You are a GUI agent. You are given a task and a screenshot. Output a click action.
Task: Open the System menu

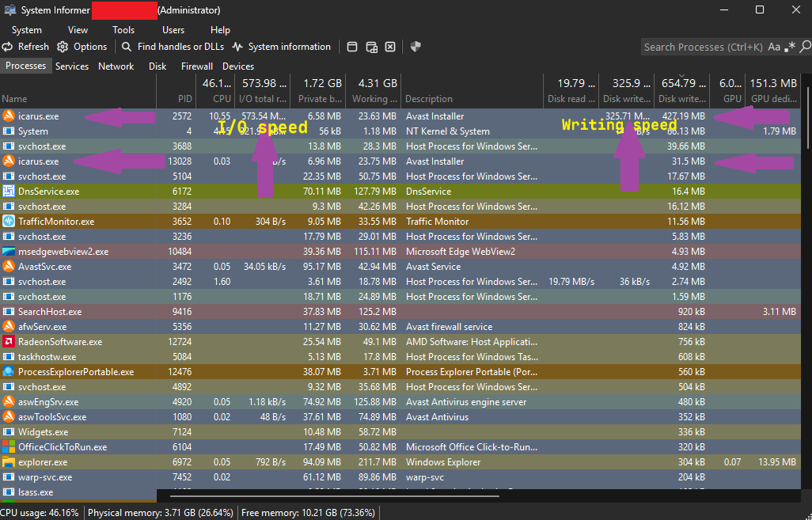tap(27, 30)
